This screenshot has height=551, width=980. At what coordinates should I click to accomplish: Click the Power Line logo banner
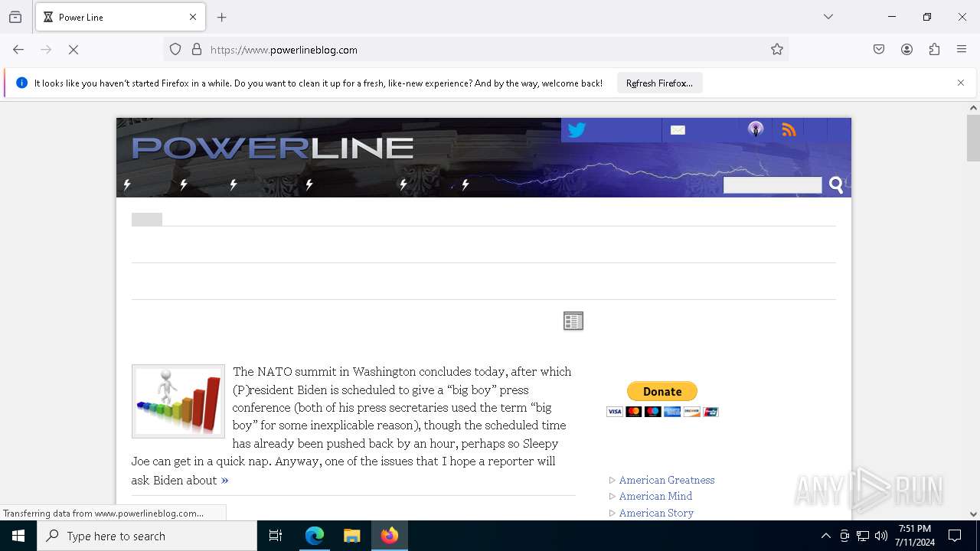click(273, 148)
